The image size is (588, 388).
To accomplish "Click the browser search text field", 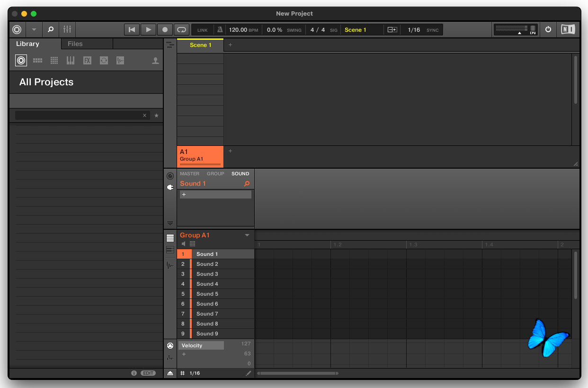I will point(78,116).
